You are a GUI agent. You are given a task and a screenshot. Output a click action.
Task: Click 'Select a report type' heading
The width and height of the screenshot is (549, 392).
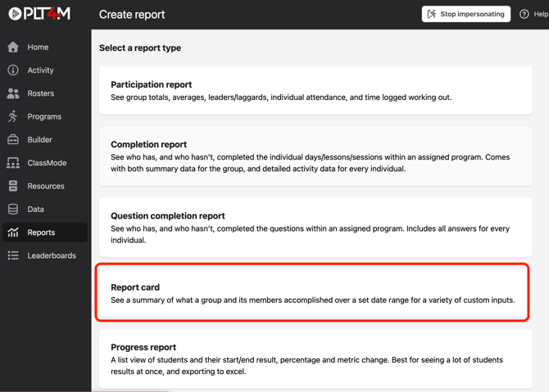[140, 48]
